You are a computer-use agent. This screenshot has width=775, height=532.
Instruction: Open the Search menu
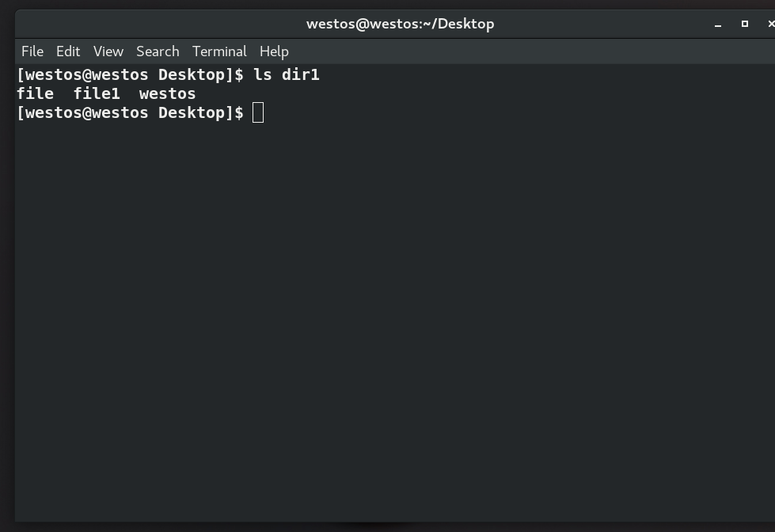pos(158,51)
